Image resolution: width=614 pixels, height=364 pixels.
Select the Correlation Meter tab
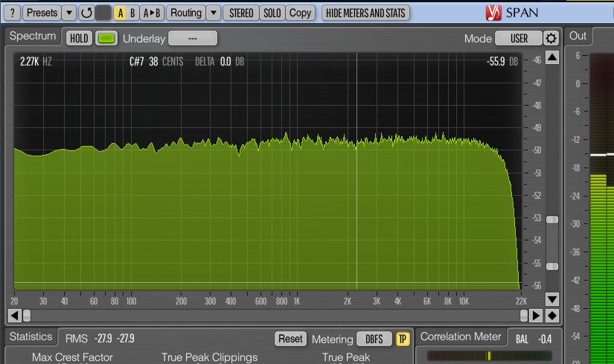click(x=461, y=336)
